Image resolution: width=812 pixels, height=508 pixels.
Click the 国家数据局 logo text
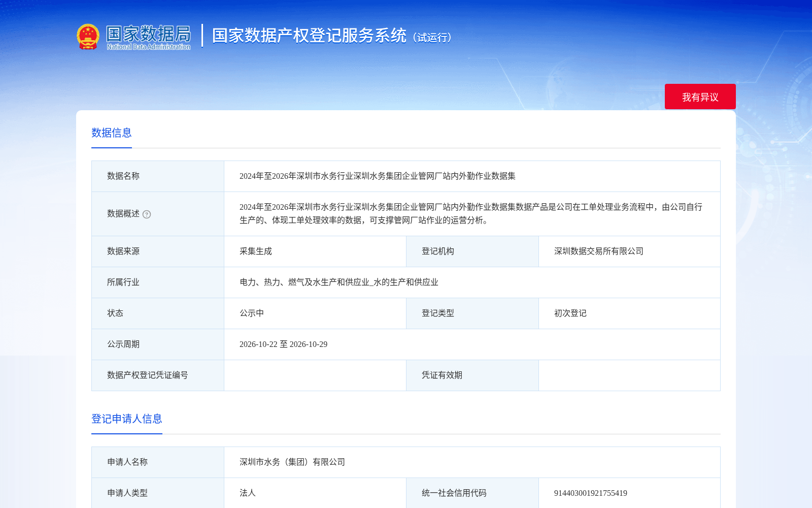[148, 37]
